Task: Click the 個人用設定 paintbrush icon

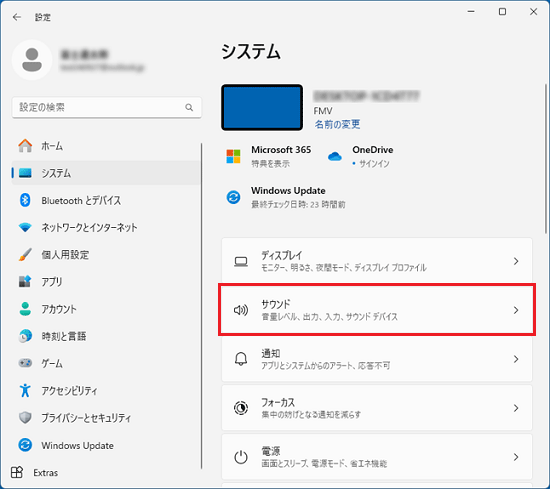Action: coord(25,255)
